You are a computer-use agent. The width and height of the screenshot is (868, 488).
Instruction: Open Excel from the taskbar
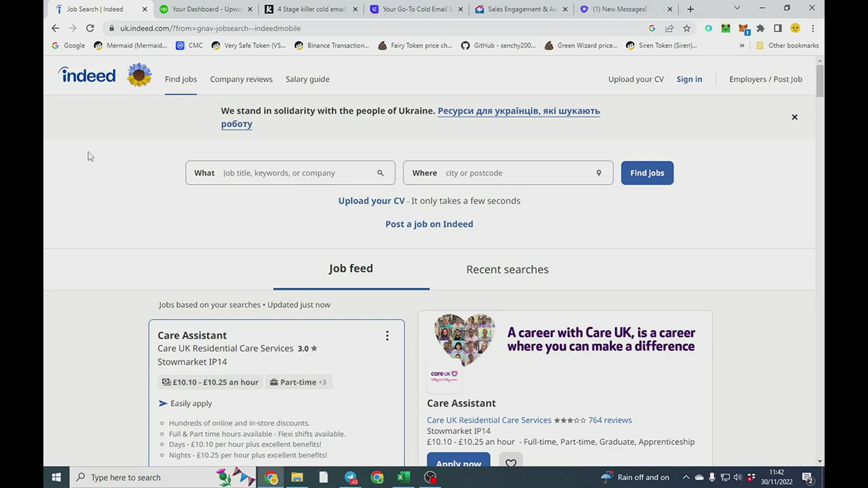click(x=404, y=477)
